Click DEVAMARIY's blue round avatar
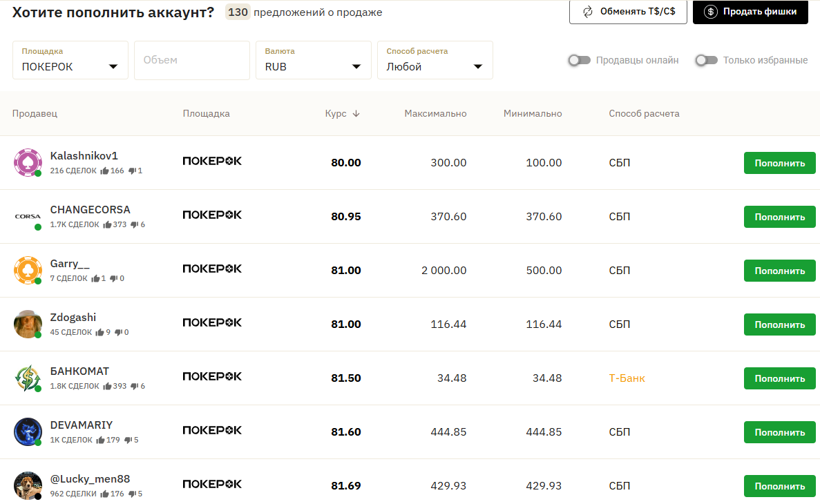This screenshot has height=504, width=820. [28, 432]
